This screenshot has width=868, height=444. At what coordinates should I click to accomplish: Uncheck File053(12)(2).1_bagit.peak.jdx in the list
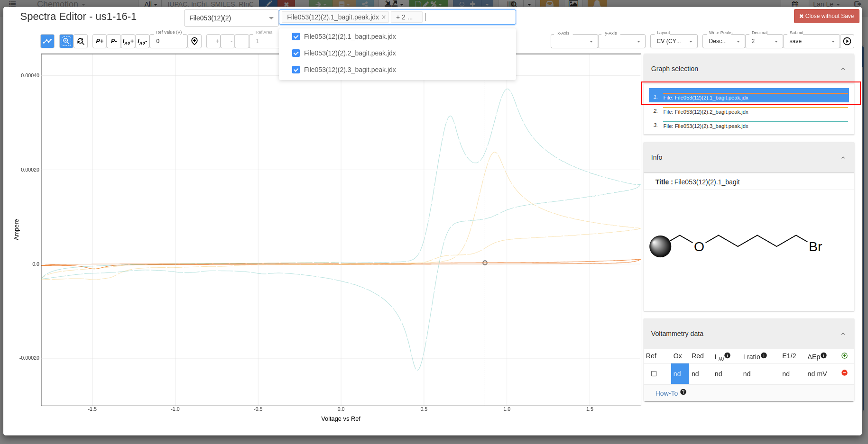click(295, 36)
